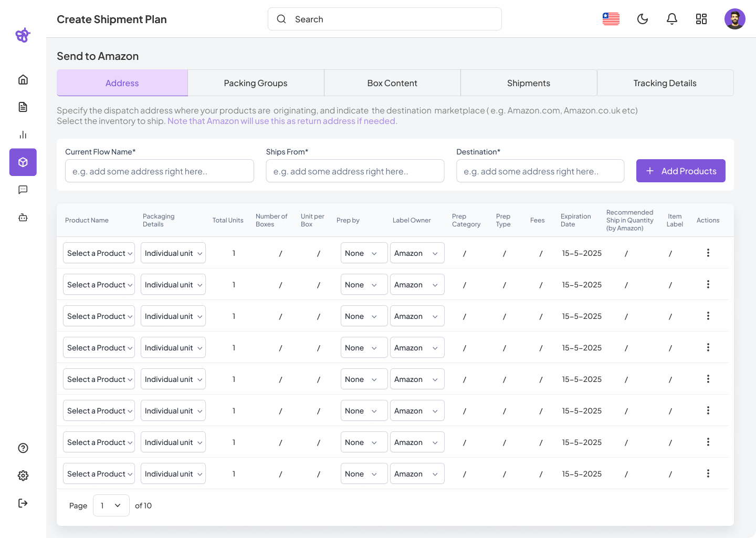The image size is (756, 538).
Task: Click the robot icon in sidebar
Action: 23,218
